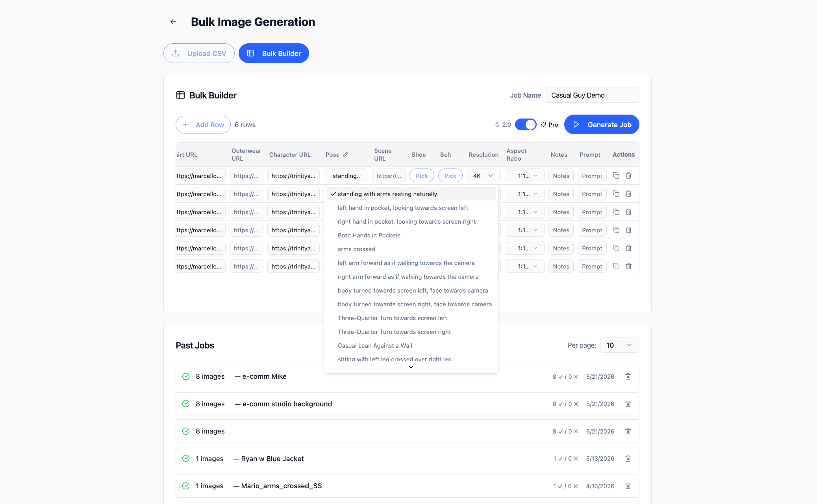Delete the unnamed 8 images job
Viewport: 817px width, 504px height.
628,431
